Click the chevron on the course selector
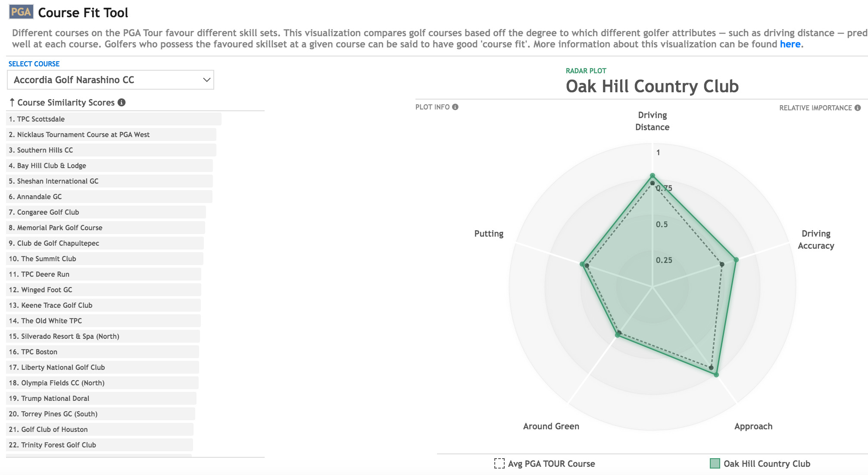The width and height of the screenshot is (868, 475). 206,80
